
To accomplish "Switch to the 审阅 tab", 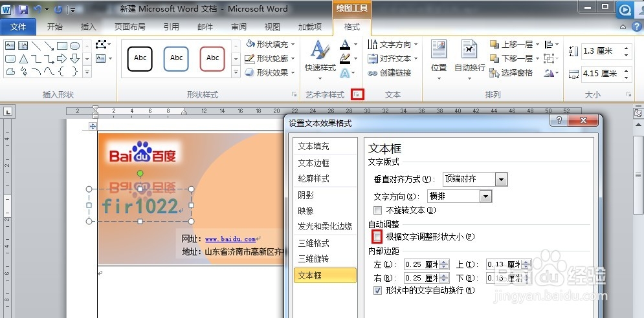I will [239, 27].
